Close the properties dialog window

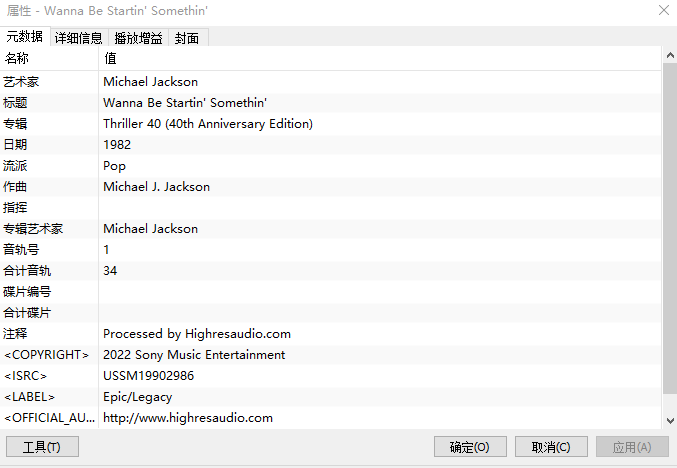tap(664, 10)
